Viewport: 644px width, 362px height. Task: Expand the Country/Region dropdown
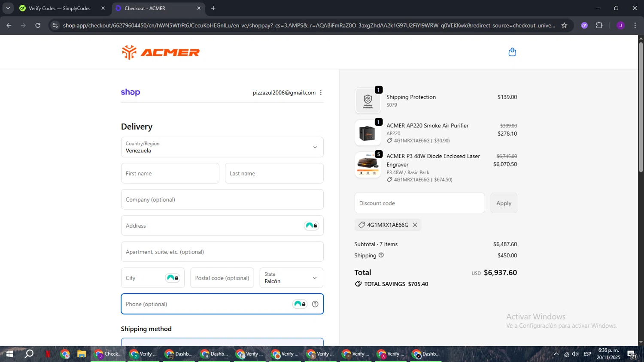(222, 147)
